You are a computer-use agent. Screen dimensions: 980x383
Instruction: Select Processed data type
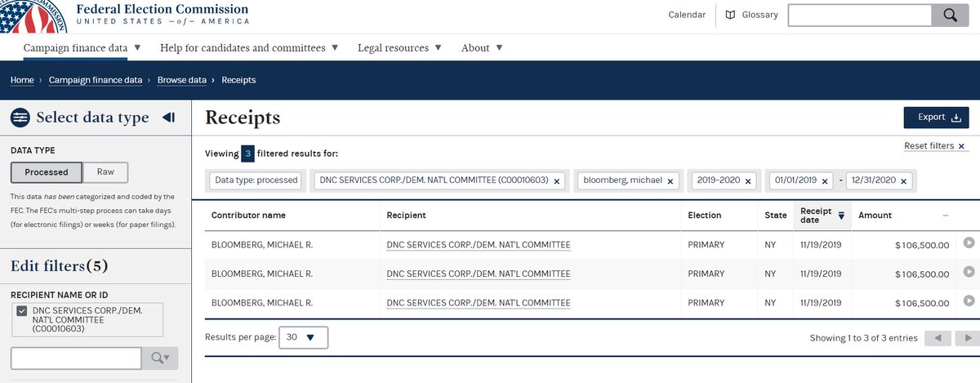(x=47, y=172)
